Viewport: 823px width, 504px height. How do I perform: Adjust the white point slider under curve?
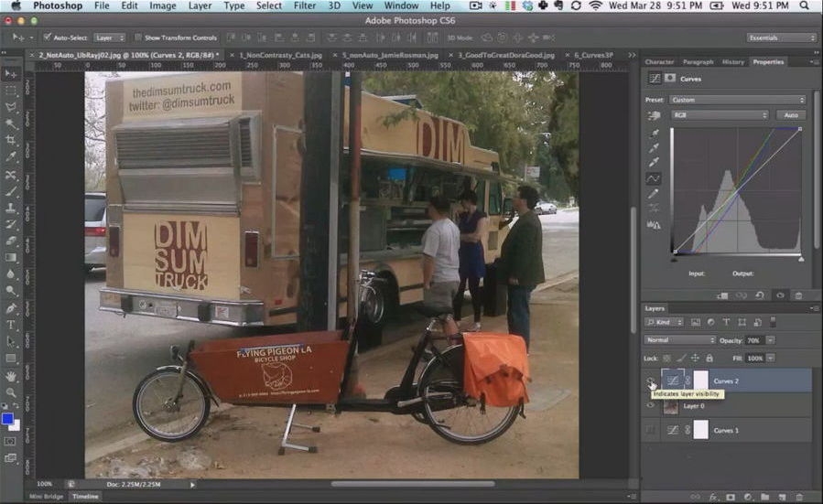[x=801, y=259]
